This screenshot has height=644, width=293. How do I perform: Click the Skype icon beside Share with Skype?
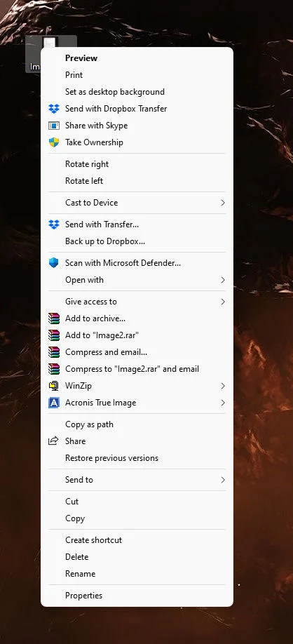click(54, 126)
